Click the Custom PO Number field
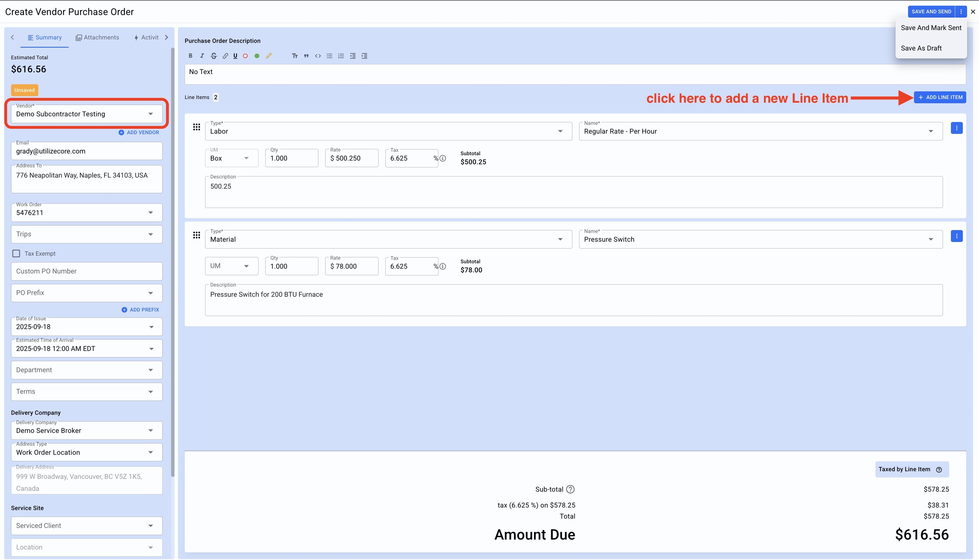Image resolution: width=979 pixels, height=560 pixels. [x=87, y=271]
